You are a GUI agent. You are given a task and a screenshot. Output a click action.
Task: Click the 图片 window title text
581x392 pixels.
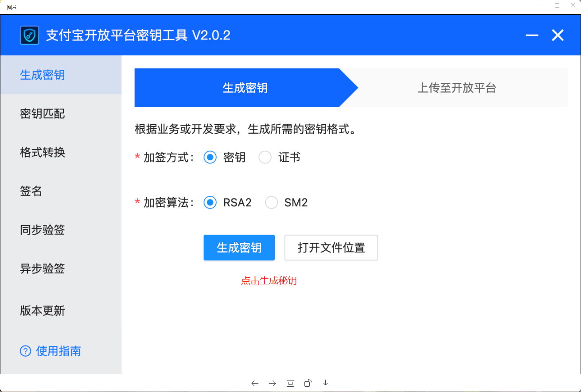[12, 7]
